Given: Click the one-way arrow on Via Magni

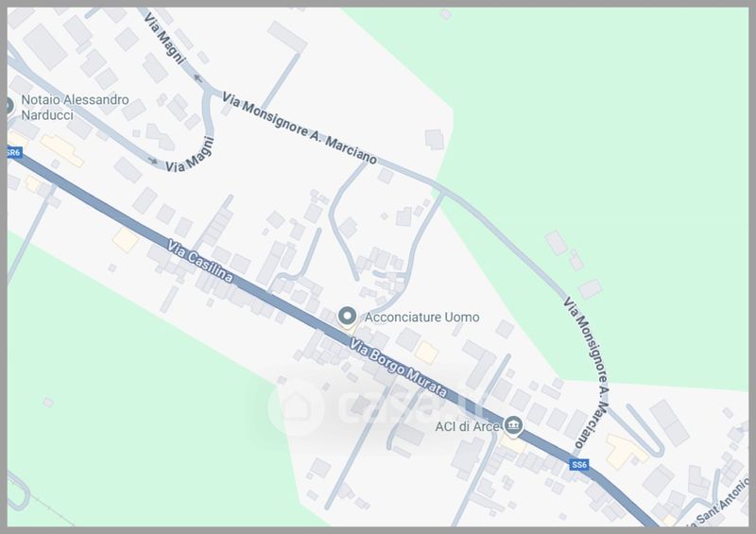Looking at the screenshot, I should (x=198, y=78).
